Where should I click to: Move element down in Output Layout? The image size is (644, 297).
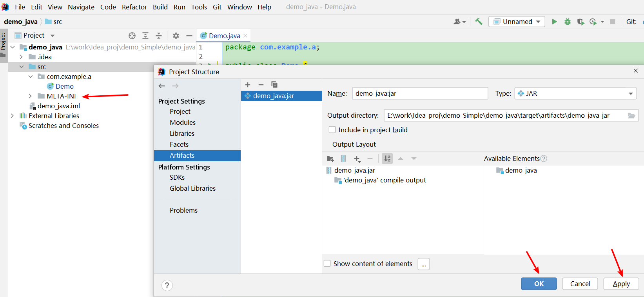pyautogui.click(x=414, y=159)
